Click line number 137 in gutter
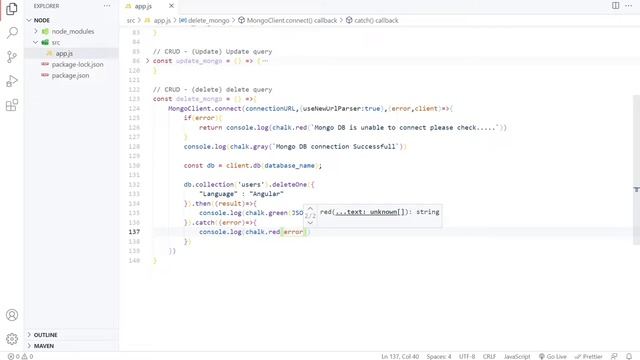The image size is (640, 360). coord(134,232)
